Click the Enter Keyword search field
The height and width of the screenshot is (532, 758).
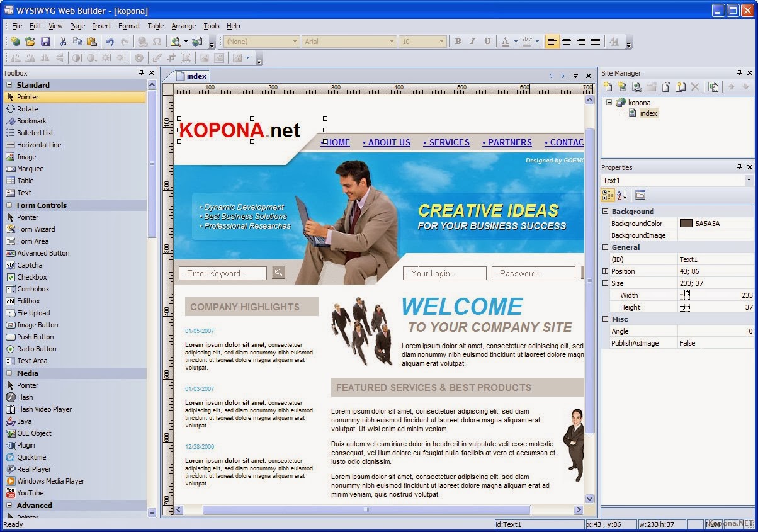coord(223,273)
